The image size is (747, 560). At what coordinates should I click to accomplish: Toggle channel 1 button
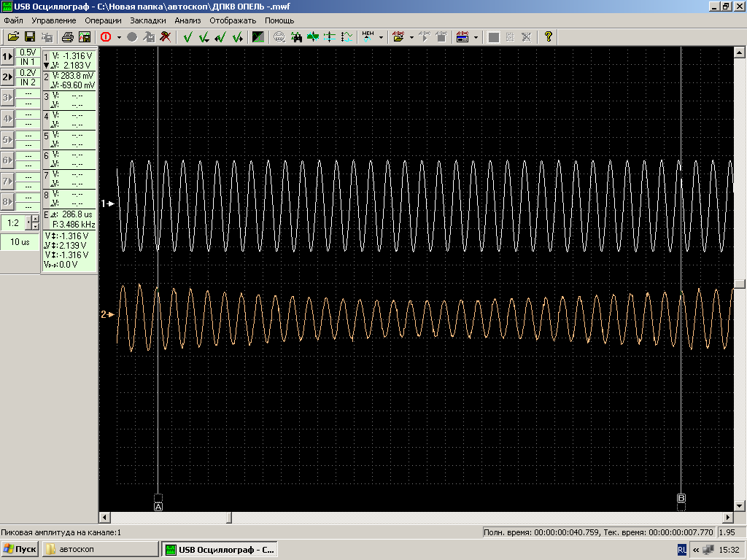[x=7, y=56]
